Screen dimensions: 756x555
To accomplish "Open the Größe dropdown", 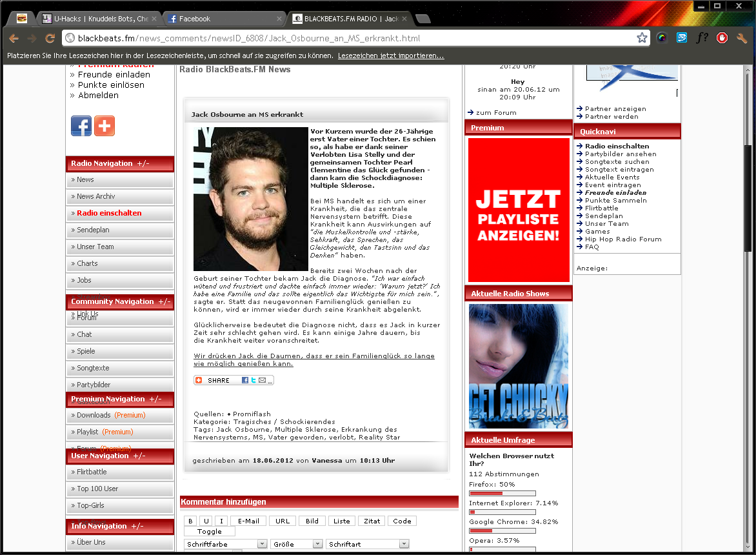I will 297,544.
